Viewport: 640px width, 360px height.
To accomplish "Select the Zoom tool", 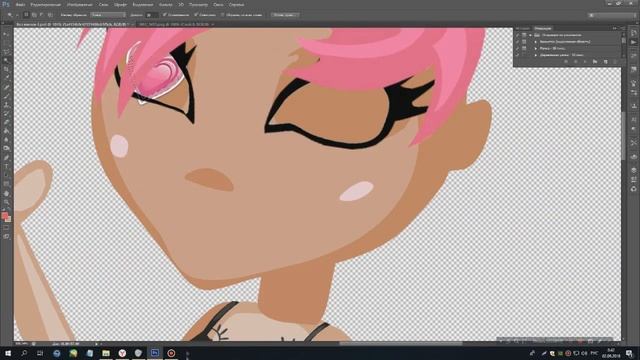I will coord(6,202).
